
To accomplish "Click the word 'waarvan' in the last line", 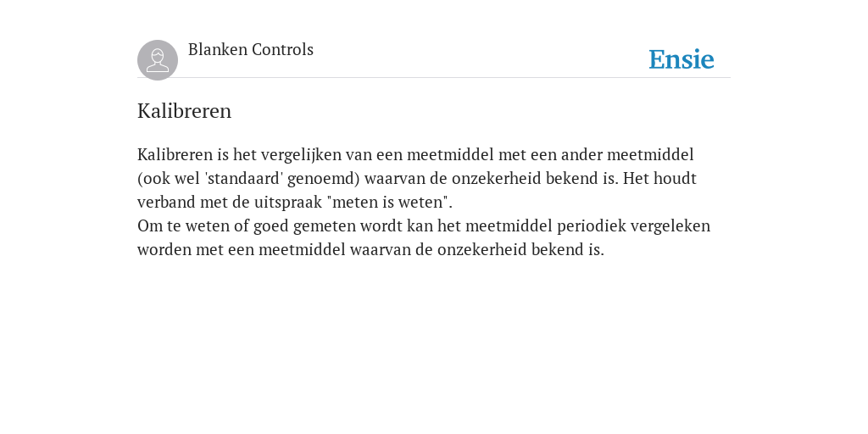I will [381, 250].
